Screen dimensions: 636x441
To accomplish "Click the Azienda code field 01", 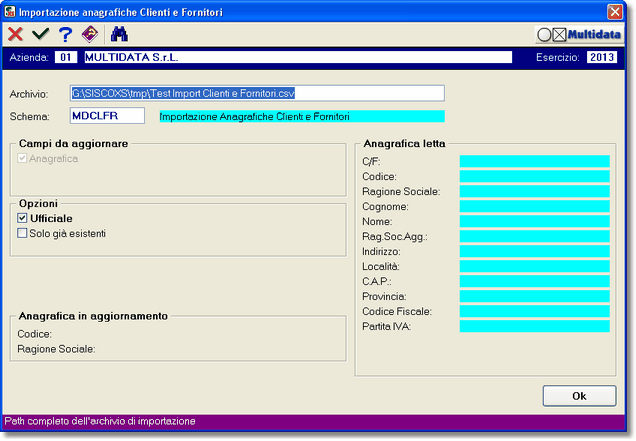I will pyautogui.click(x=66, y=57).
